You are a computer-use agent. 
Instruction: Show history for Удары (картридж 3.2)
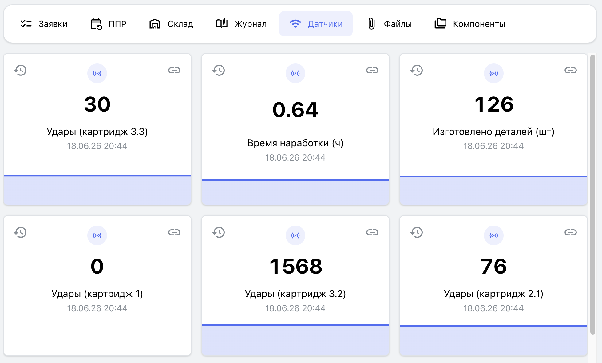coord(218,232)
